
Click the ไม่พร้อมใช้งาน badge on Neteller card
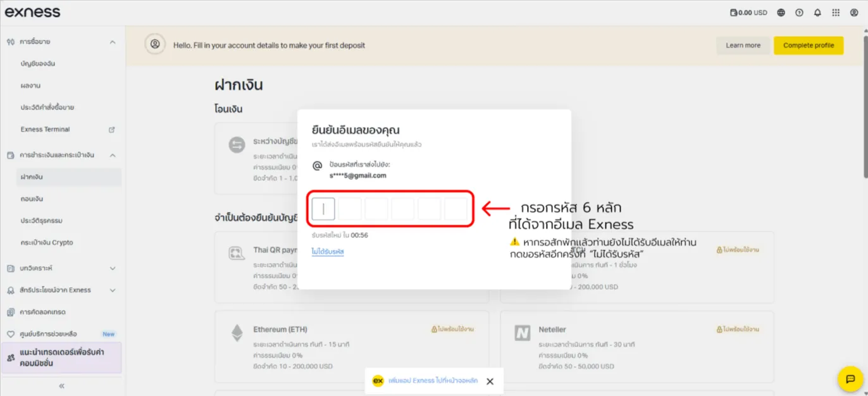pos(738,330)
